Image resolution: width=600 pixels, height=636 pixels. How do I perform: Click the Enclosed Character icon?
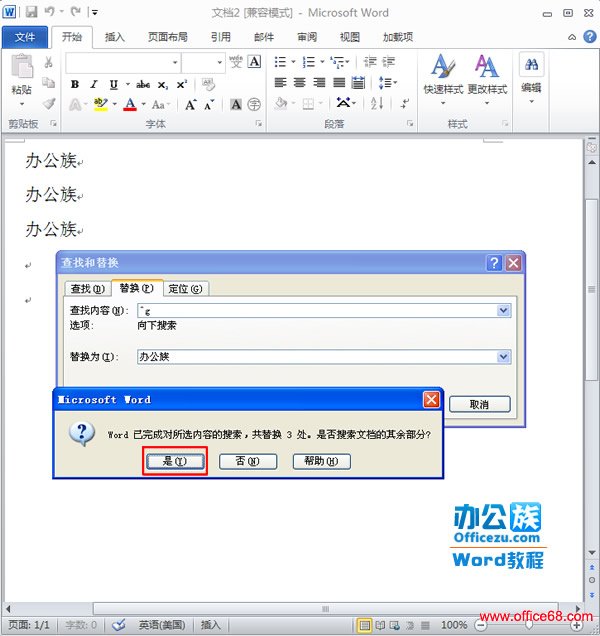tap(254, 105)
